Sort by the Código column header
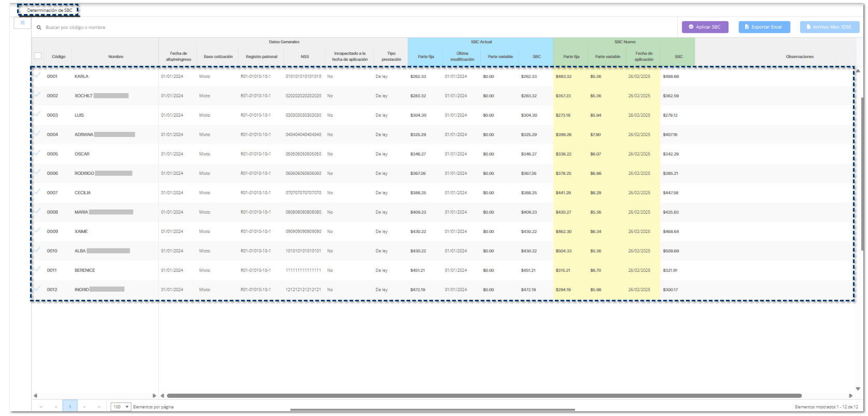Viewport: 868px width, 416px height. click(59, 57)
